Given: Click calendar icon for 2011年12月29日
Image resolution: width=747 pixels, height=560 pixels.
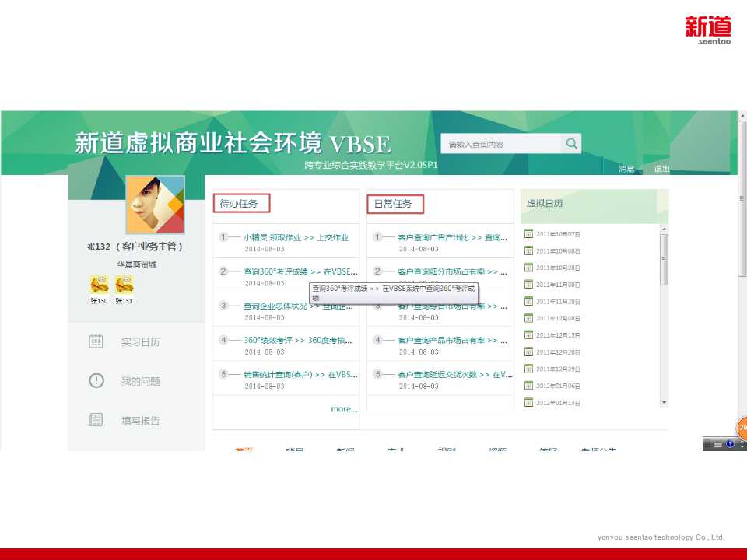Looking at the screenshot, I should [528, 369].
